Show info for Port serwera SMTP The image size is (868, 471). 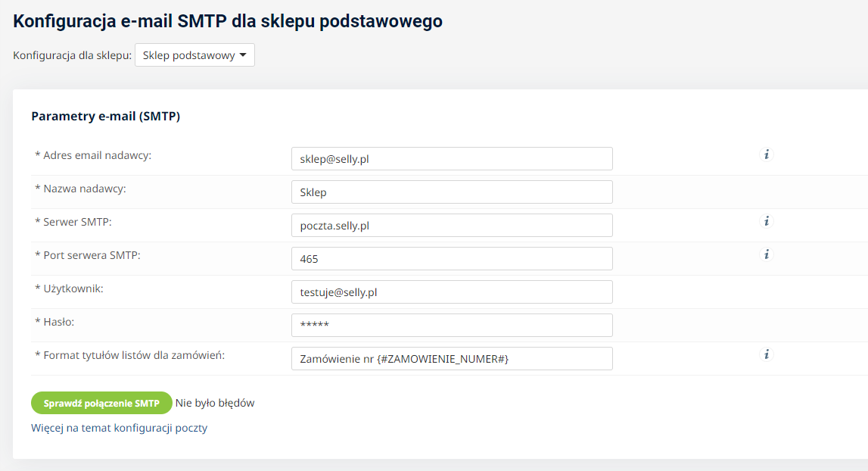pos(766,254)
